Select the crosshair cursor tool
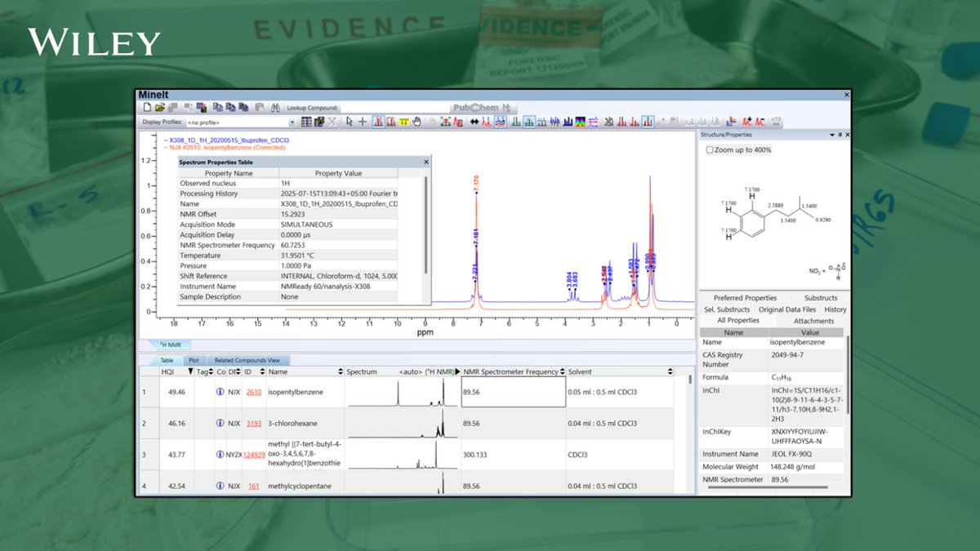The image size is (980, 551). click(x=363, y=122)
